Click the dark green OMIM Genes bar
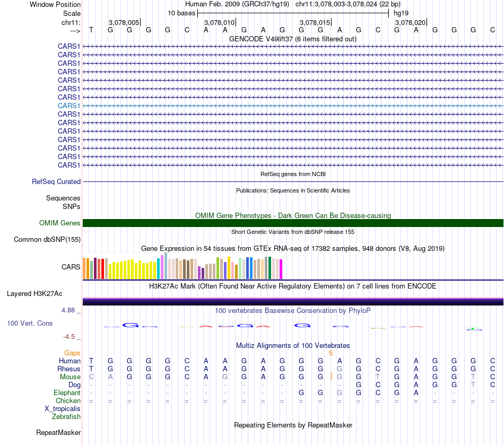This screenshot has width=504, height=445. tap(293, 223)
